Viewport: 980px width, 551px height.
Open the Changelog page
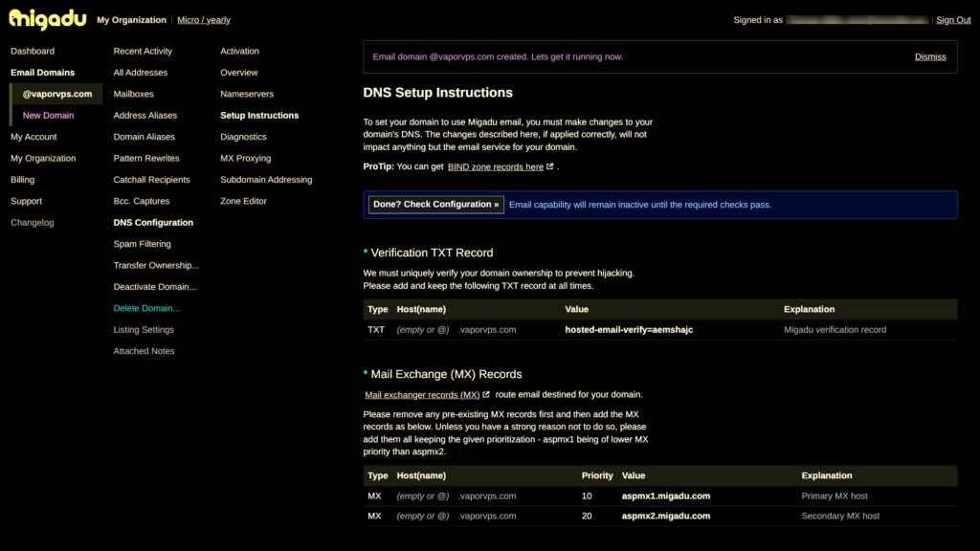coord(33,223)
